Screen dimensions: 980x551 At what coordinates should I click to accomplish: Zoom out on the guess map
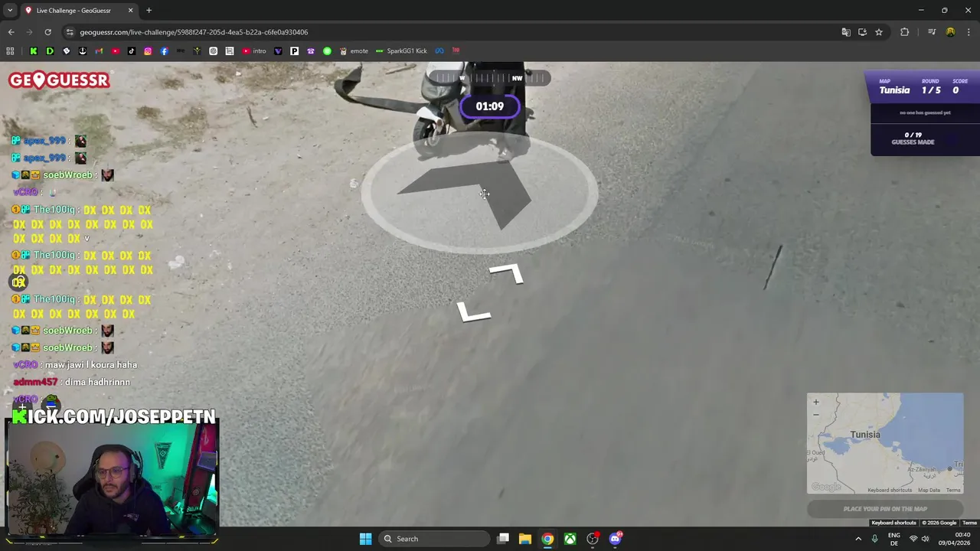(x=816, y=414)
